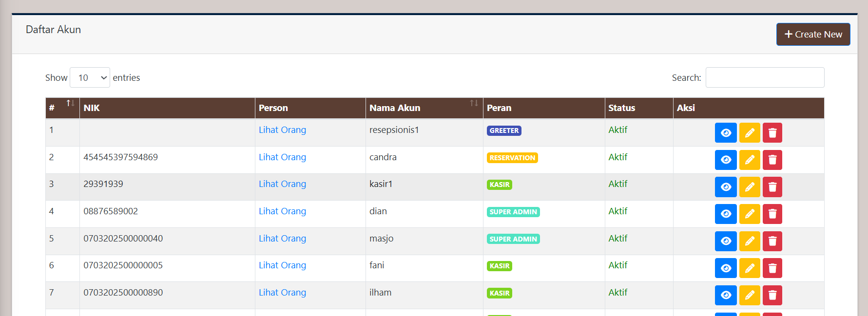View details of the dian account
Screen dimensions: 868x316
coord(725,214)
